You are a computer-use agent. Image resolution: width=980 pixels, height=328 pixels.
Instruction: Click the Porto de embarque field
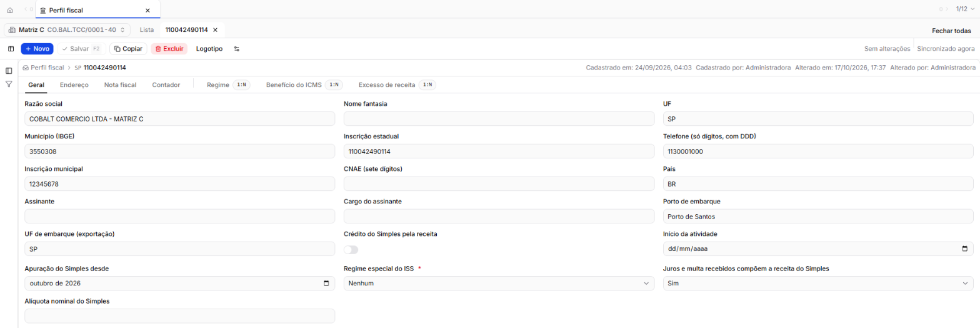click(818, 217)
